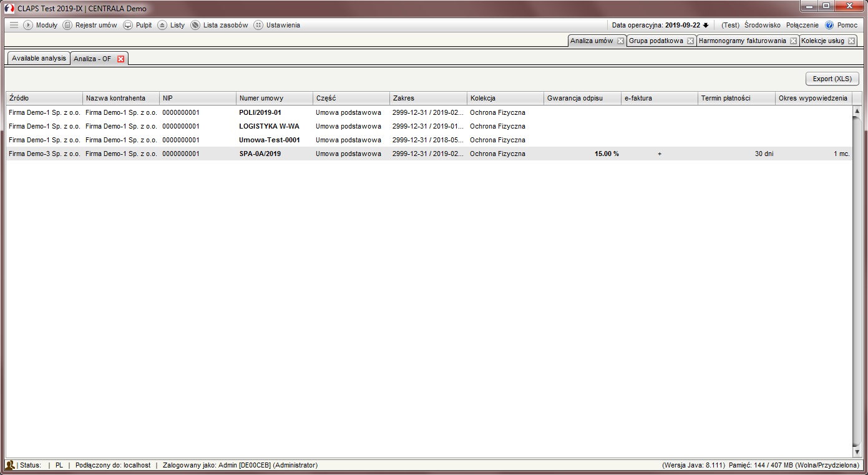
Task: Close the Analiza - OF tab with red X
Action: coord(121,59)
